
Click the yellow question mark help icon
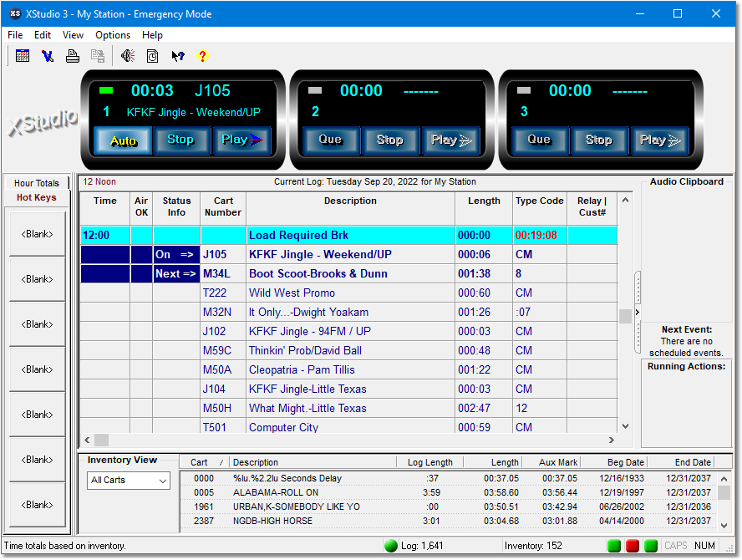click(202, 56)
